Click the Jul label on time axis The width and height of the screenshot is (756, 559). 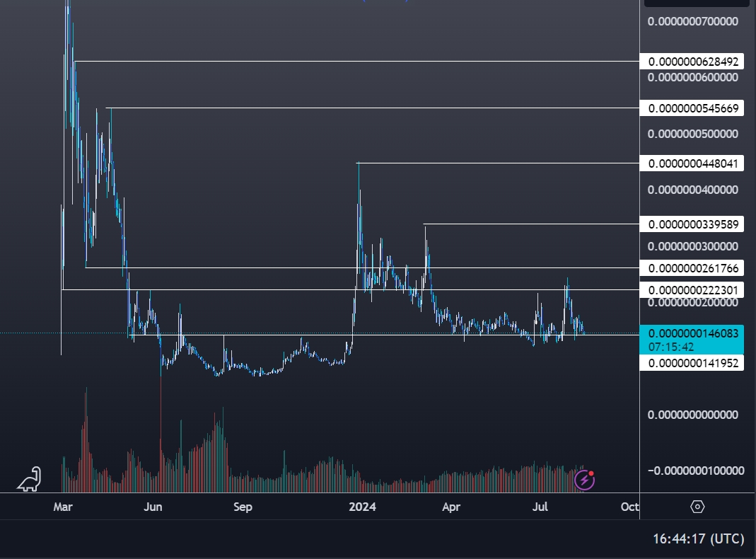click(540, 507)
